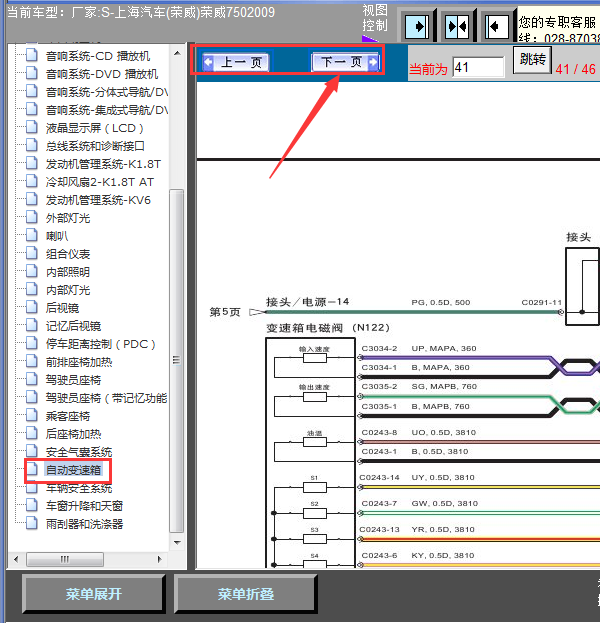Select 冷却风扇2-K1.8T AT entry
Viewport: 600px width, 623px height.
click(100, 182)
